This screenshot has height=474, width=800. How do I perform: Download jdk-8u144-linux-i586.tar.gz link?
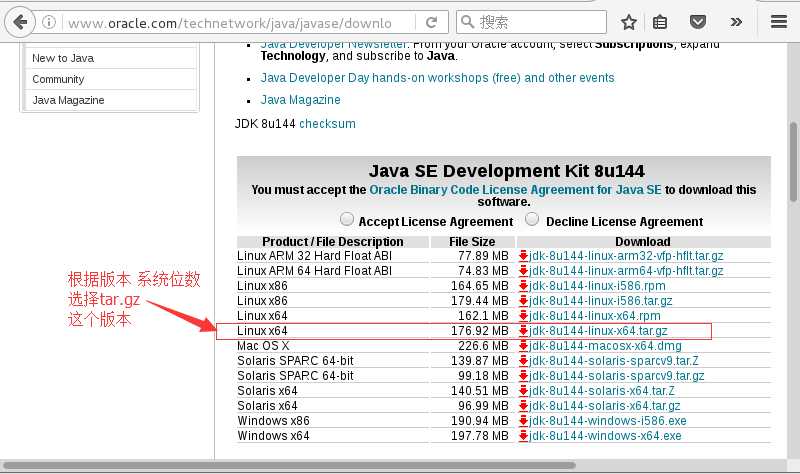pyautogui.click(x=601, y=301)
